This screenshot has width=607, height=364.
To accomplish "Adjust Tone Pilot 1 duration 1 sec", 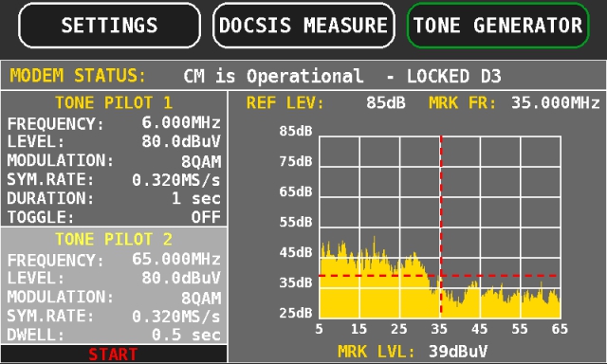I will tap(196, 198).
